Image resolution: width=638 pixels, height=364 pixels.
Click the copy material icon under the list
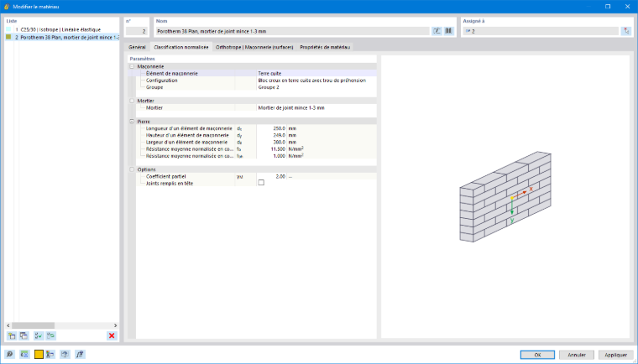click(x=24, y=335)
